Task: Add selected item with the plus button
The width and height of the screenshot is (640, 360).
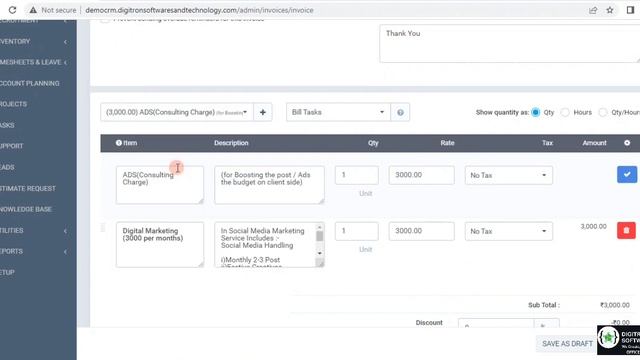Action: [263, 112]
